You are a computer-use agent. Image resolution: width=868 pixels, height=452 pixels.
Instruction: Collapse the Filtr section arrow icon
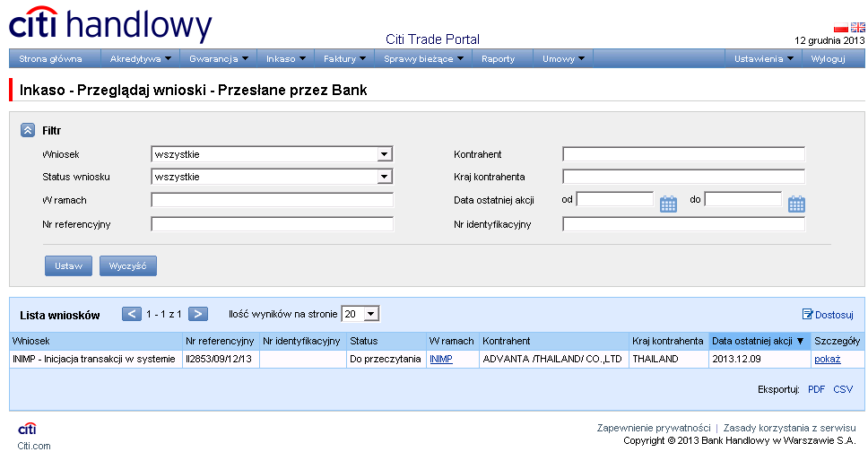28,130
